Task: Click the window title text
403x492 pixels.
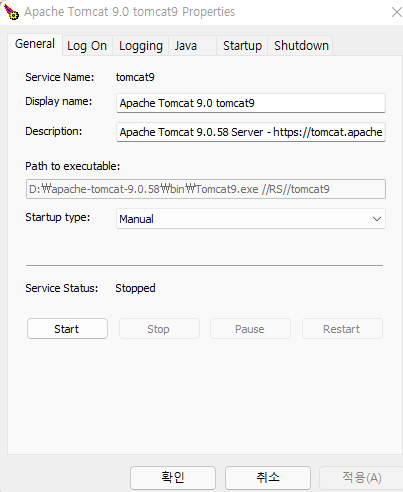Action: click(x=130, y=12)
